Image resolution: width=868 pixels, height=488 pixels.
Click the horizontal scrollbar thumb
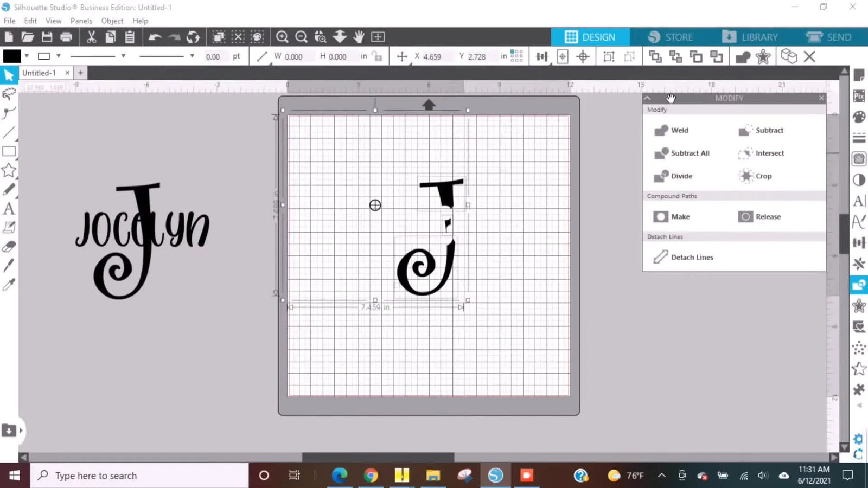(x=378, y=458)
